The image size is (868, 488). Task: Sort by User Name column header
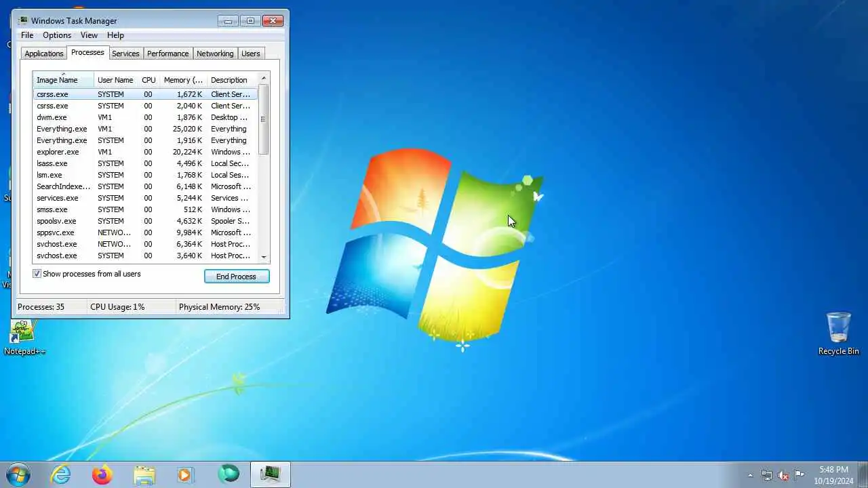(116, 80)
